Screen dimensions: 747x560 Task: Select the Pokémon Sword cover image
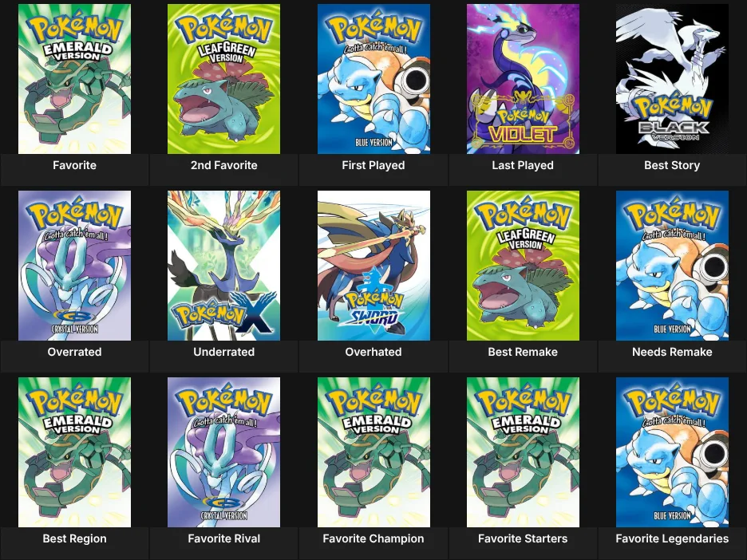(x=373, y=266)
